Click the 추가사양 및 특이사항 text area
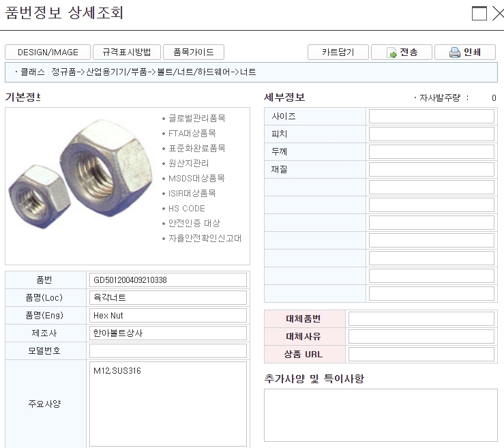The image size is (504, 448). click(x=381, y=415)
